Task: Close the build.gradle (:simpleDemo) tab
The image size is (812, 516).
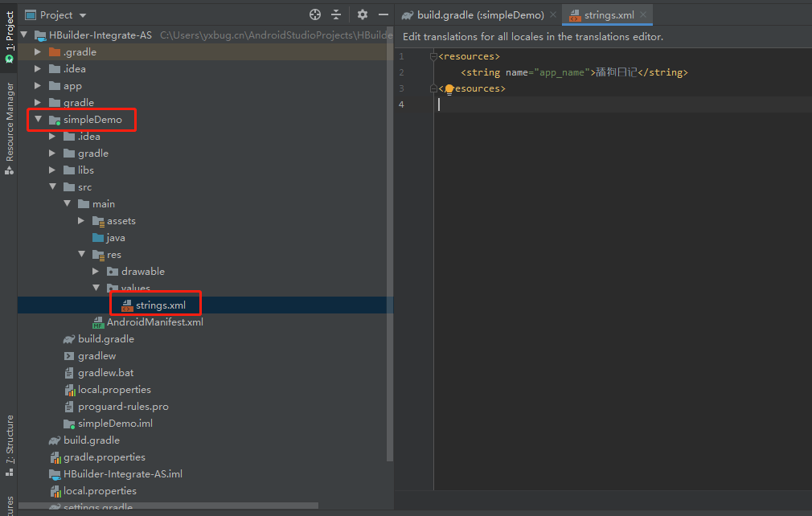Action: [553, 15]
